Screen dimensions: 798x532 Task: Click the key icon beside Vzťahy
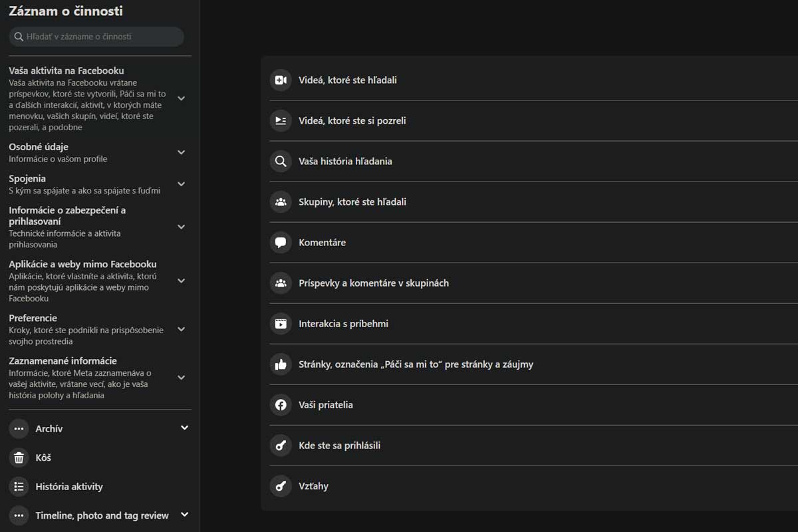click(281, 486)
